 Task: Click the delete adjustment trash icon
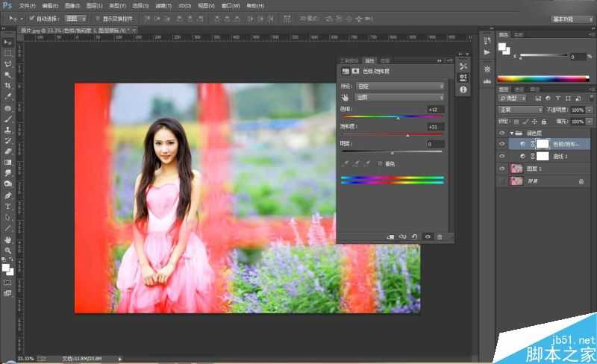[440, 236]
